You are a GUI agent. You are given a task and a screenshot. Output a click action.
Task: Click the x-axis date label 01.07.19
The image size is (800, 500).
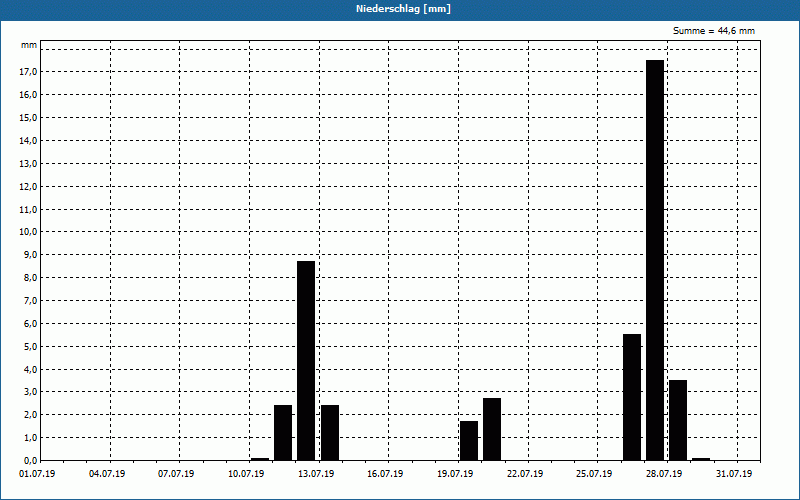click(37, 474)
